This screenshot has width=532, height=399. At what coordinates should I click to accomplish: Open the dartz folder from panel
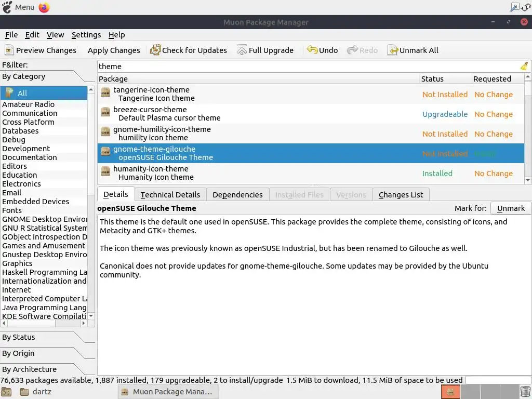pos(36,392)
